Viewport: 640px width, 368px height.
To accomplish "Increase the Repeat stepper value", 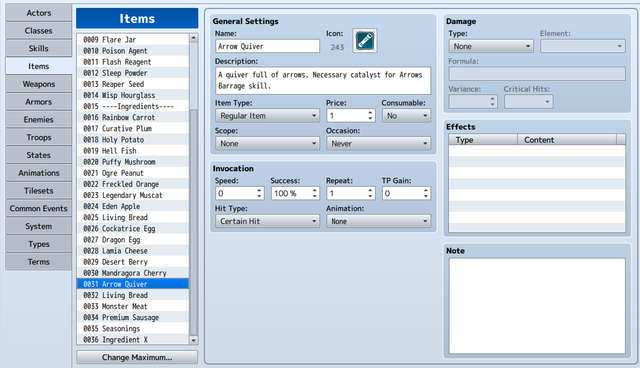I will pos(370,190).
